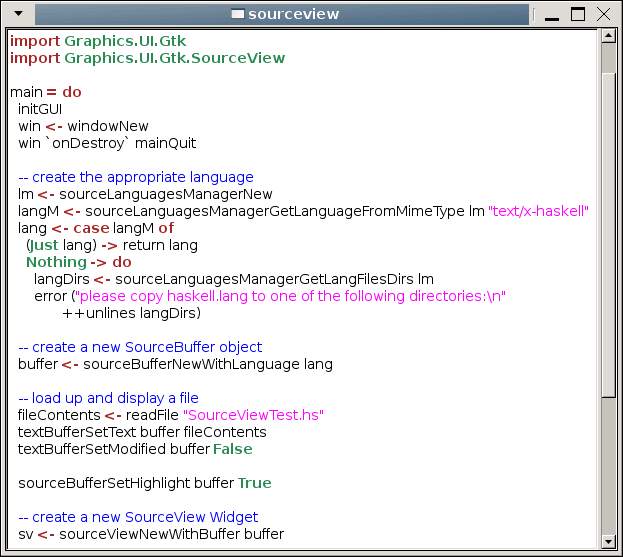
Task: Maximize the sourceview window
Action: click(578, 14)
